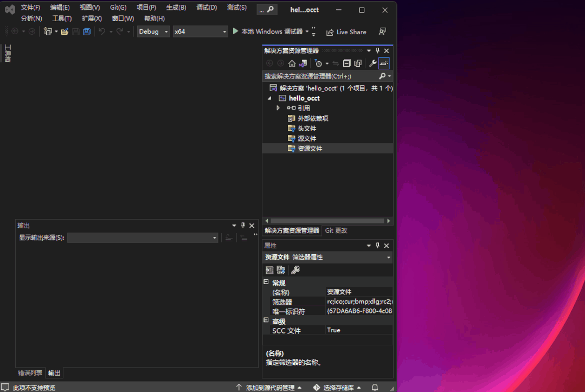585x392 pixels.
Task: Open the 文件(F) menu
Action: (30, 7)
